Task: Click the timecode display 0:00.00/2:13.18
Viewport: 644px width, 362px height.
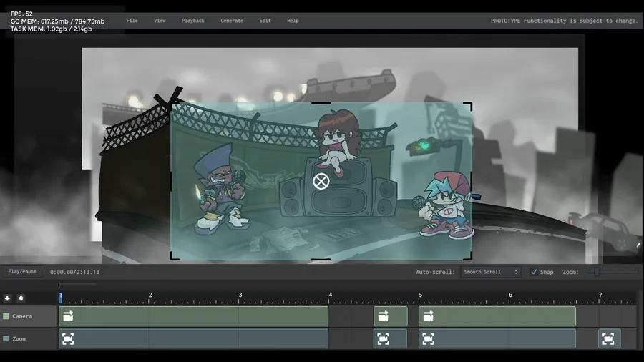Action: tap(74, 272)
